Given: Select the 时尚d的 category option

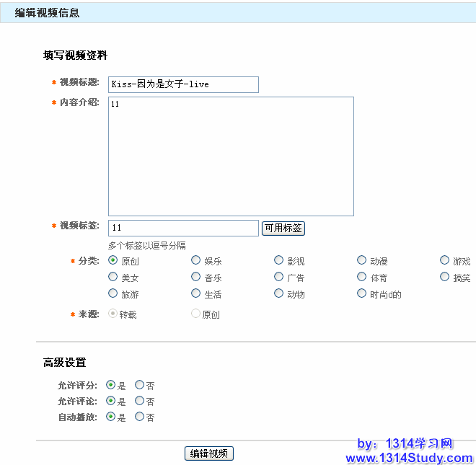Looking at the screenshot, I should coord(362,293).
